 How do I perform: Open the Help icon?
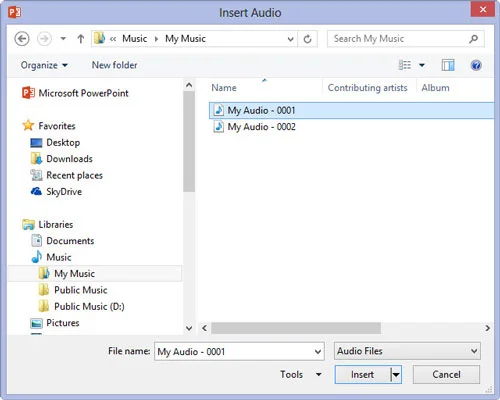[x=476, y=65]
